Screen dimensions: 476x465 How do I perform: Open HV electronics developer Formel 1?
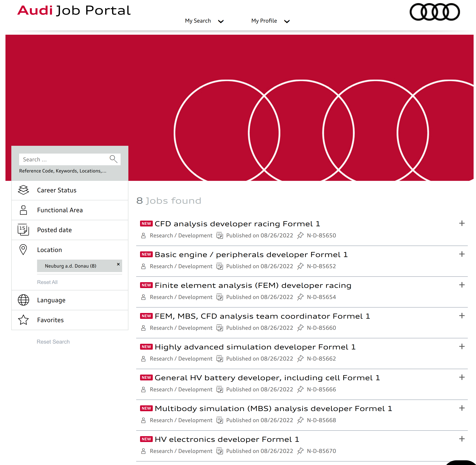coord(227,439)
